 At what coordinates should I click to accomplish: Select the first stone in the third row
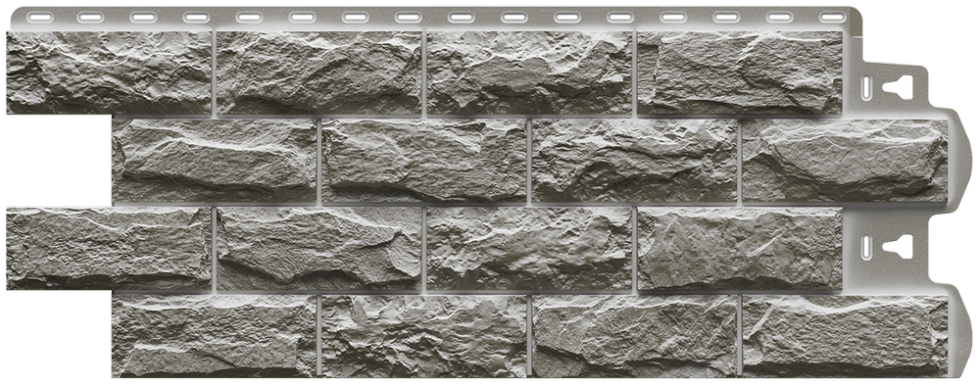coord(109,249)
